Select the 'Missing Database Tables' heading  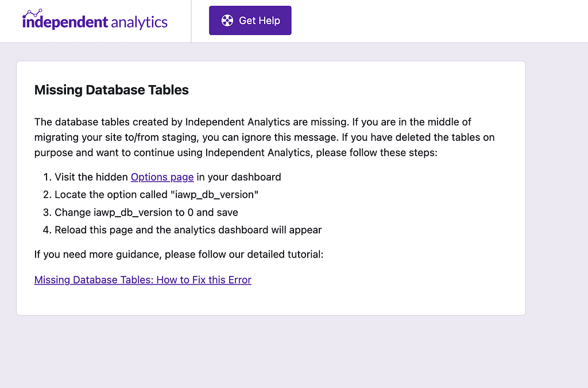(111, 90)
